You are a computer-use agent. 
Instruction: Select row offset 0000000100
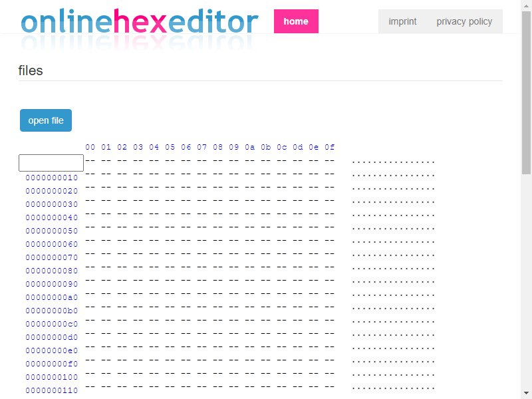click(52, 377)
